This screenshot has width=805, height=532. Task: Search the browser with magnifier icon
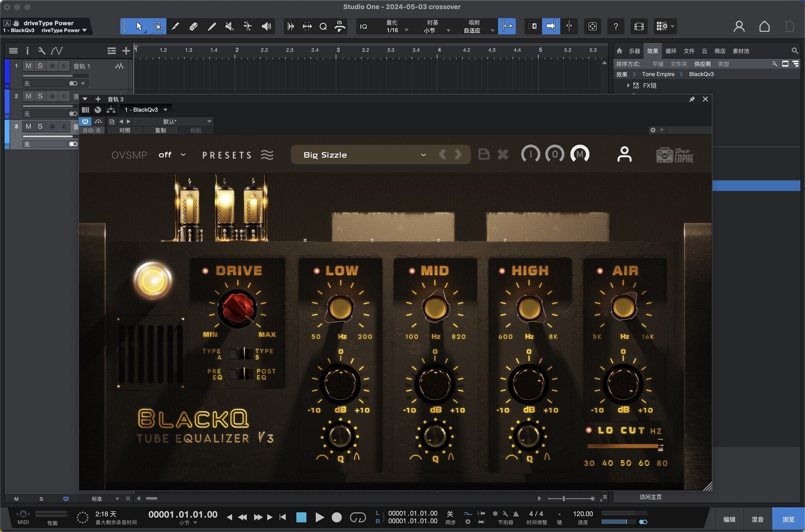tap(795, 51)
